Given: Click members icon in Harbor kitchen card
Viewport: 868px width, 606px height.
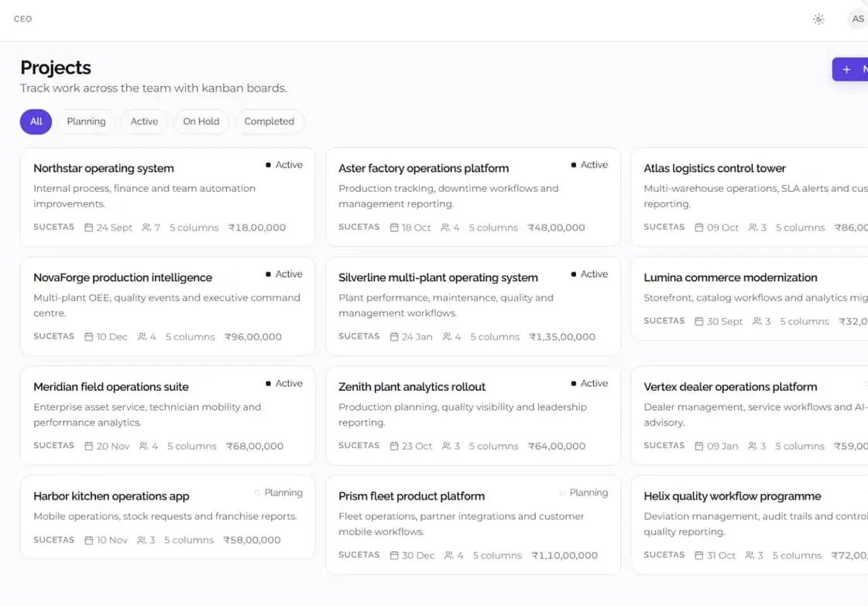Looking at the screenshot, I should pos(142,540).
